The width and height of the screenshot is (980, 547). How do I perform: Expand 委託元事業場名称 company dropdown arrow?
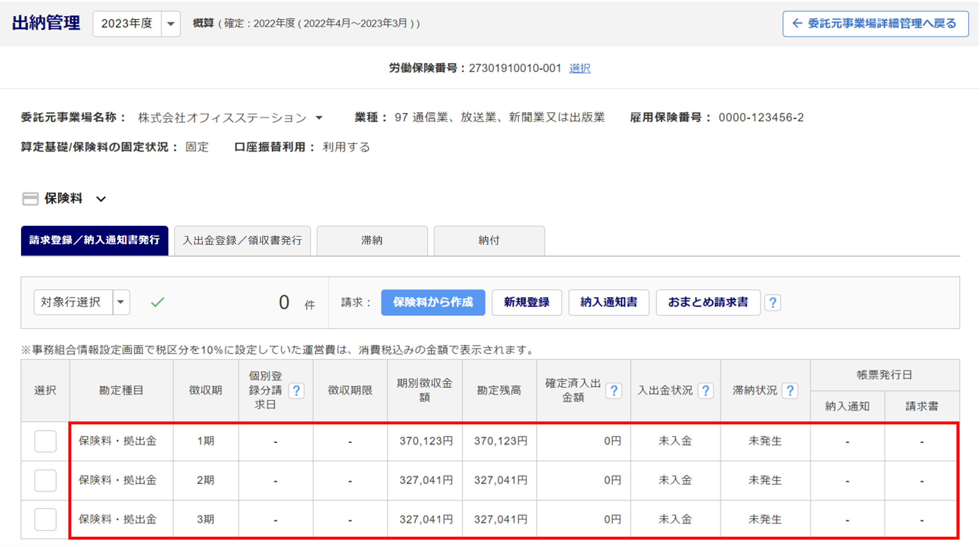319,118
